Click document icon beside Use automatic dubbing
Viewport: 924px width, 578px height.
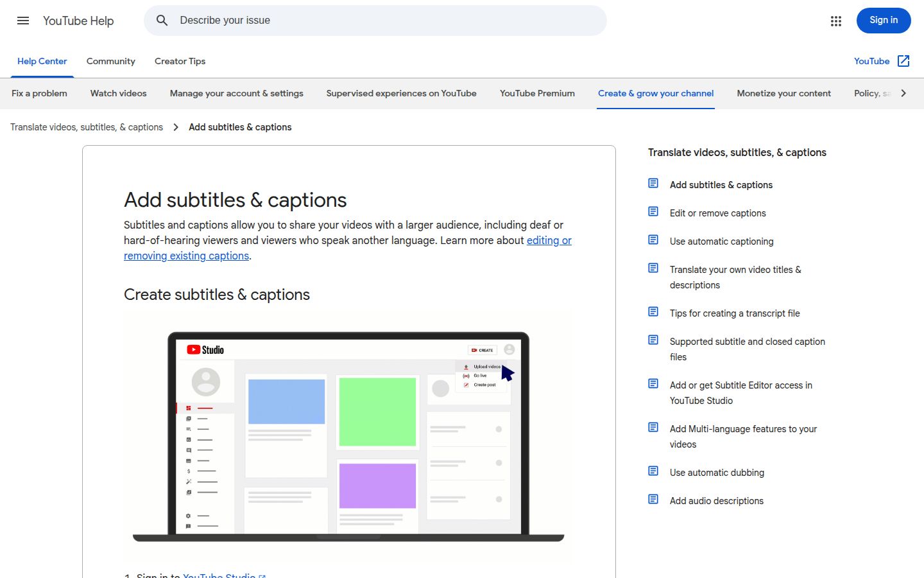653,471
